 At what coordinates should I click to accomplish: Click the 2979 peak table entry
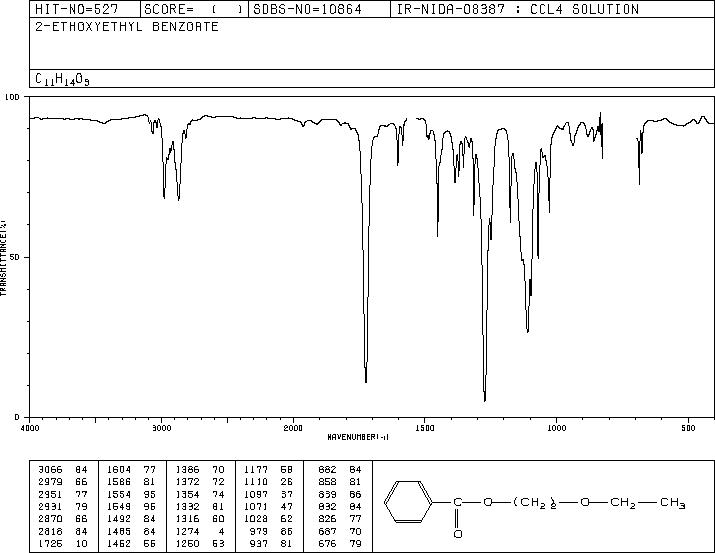pos(62,481)
